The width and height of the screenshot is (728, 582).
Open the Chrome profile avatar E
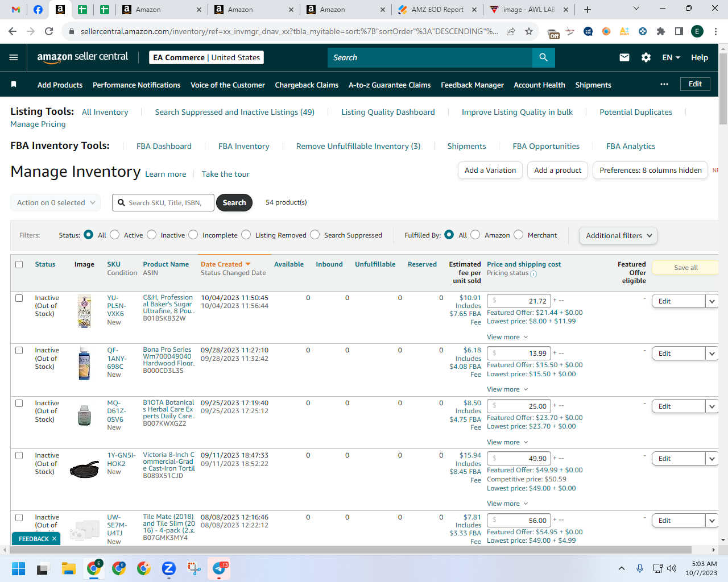click(697, 31)
